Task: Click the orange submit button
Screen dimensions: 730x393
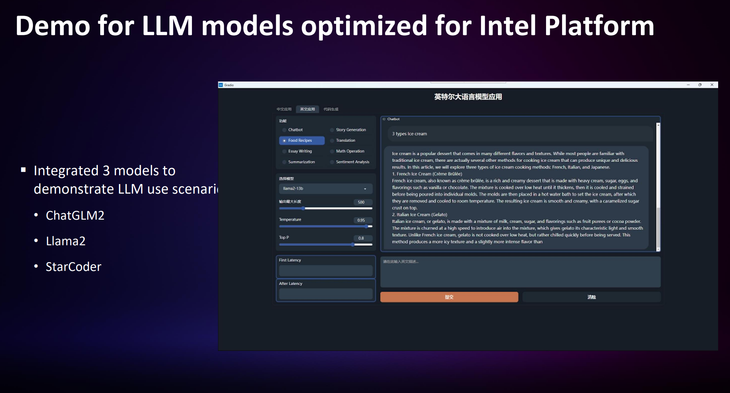Action: click(449, 297)
